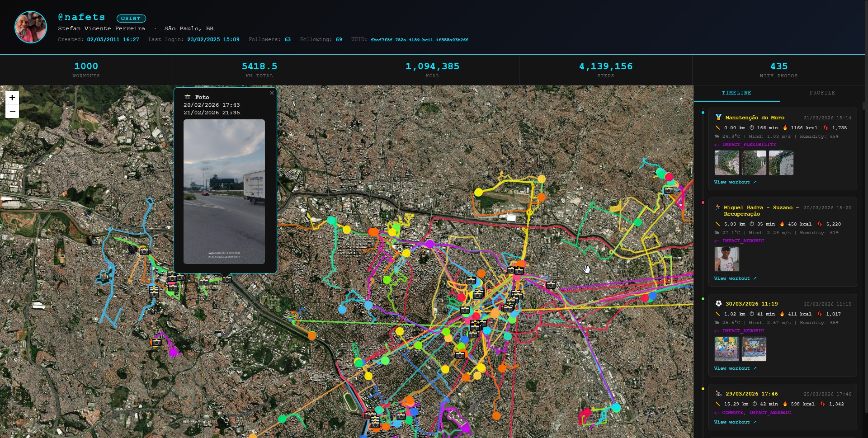Click the Last login date 23/02/2025 15:09

(213, 40)
